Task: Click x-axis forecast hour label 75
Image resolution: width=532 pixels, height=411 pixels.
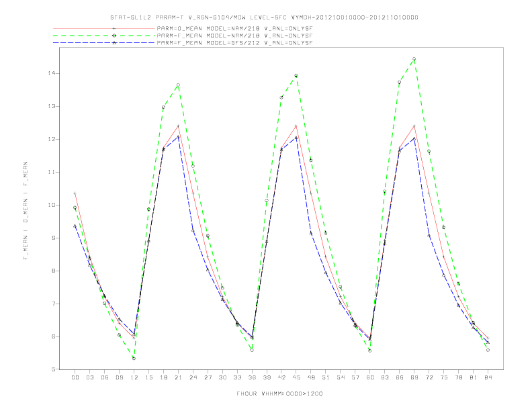Action: click(444, 377)
